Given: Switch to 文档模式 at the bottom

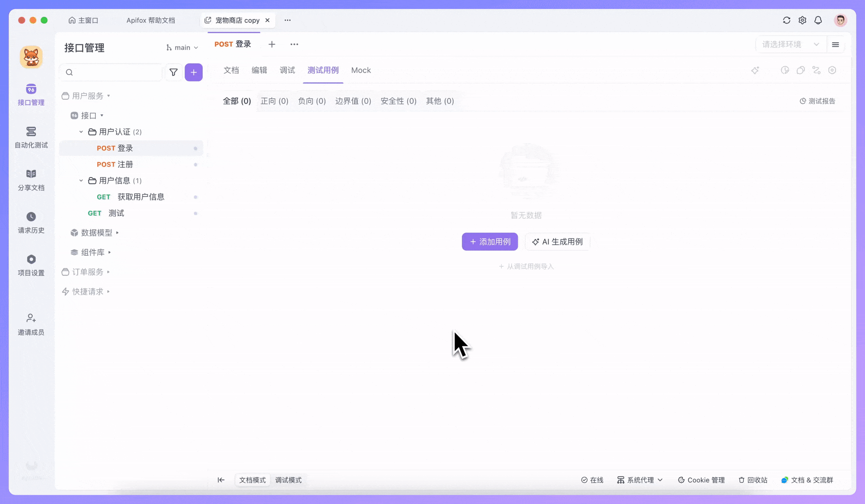Looking at the screenshot, I should (252, 480).
